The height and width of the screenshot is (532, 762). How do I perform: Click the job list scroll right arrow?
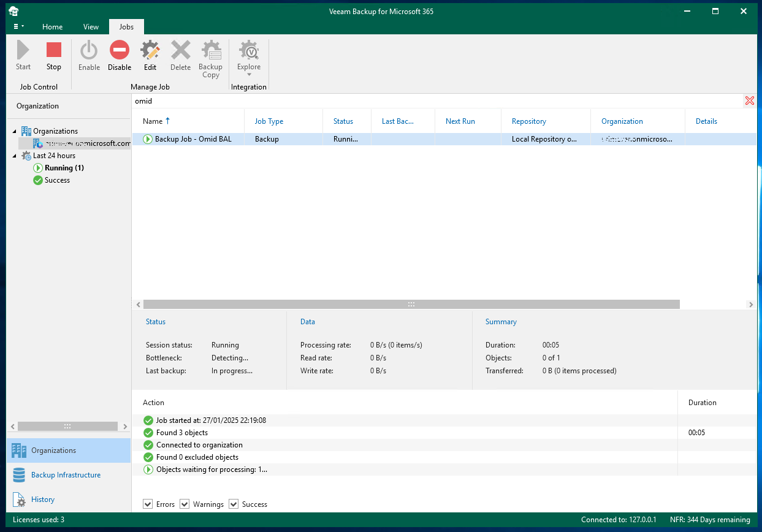coord(751,305)
